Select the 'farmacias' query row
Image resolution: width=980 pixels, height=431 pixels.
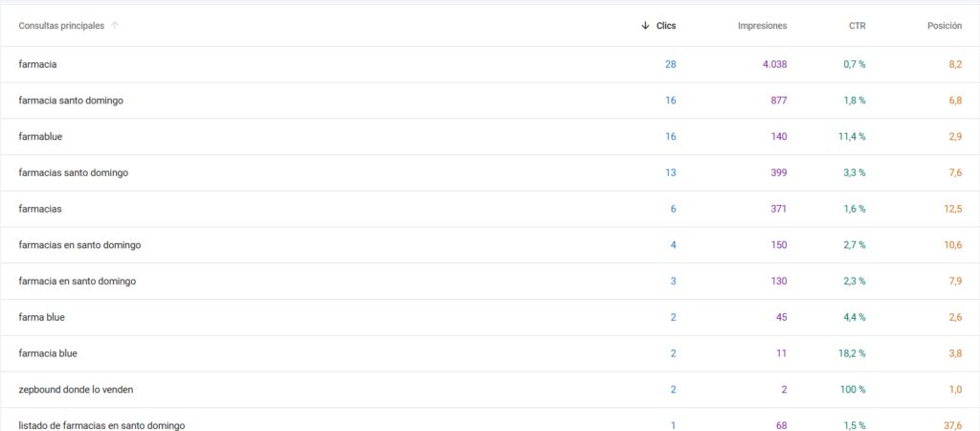click(x=490, y=209)
